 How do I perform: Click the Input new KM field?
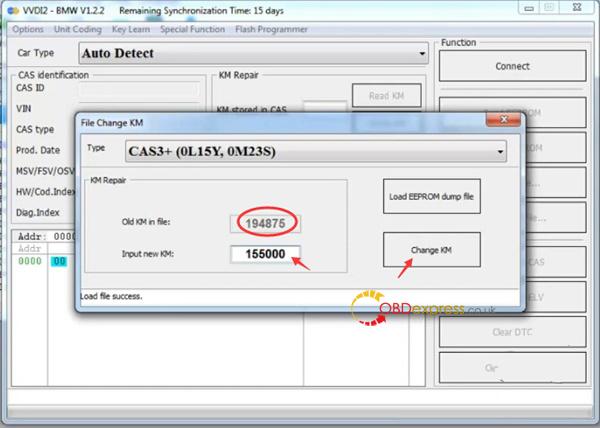[x=265, y=254]
